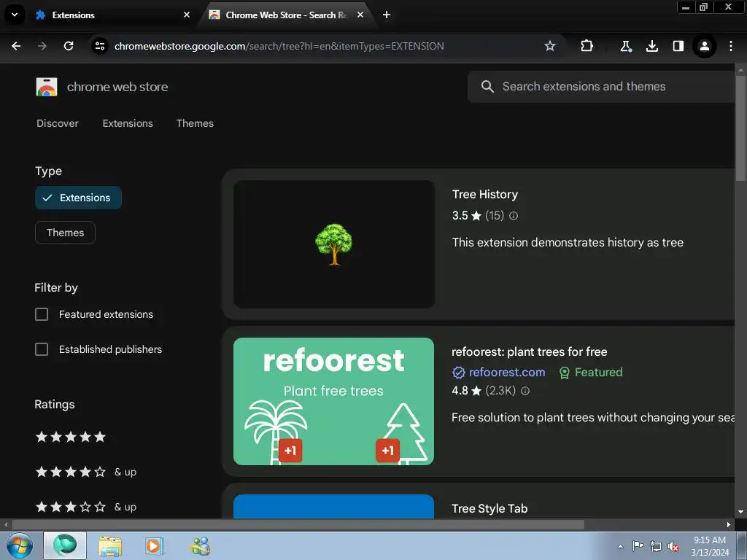Open the profile avatar menu
This screenshot has width=747, height=560.
click(704, 46)
